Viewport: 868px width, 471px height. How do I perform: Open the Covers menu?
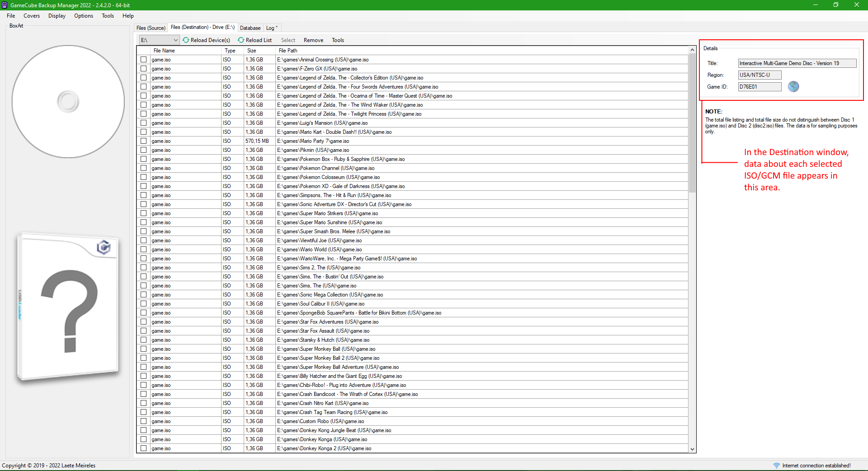click(x=32, y=16)
